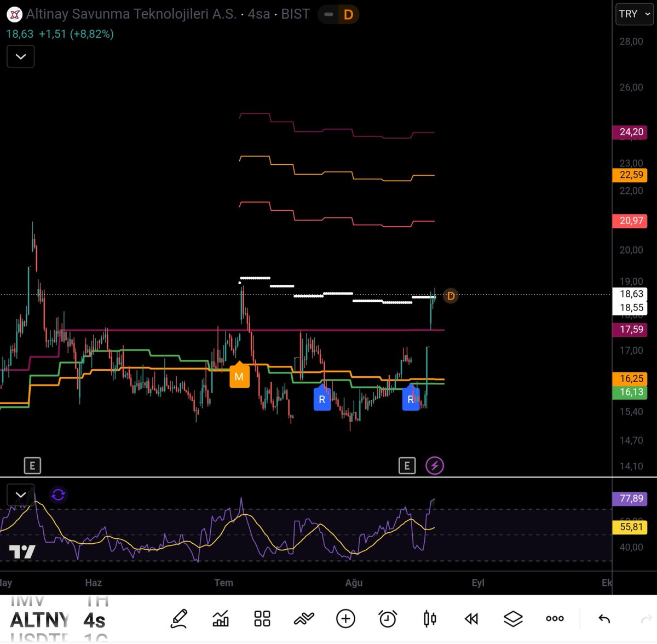
Task: Tap the plus add symbol button
Action: 345,619
